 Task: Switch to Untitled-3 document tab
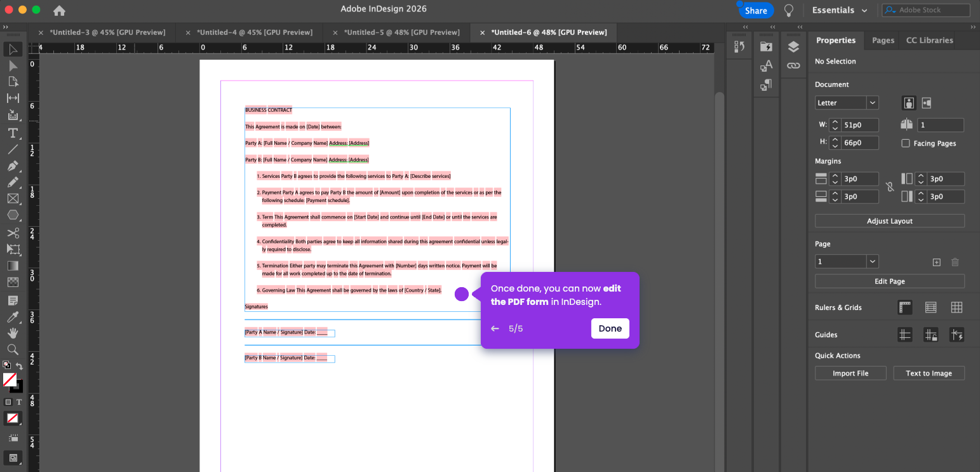tap(107, 32)
